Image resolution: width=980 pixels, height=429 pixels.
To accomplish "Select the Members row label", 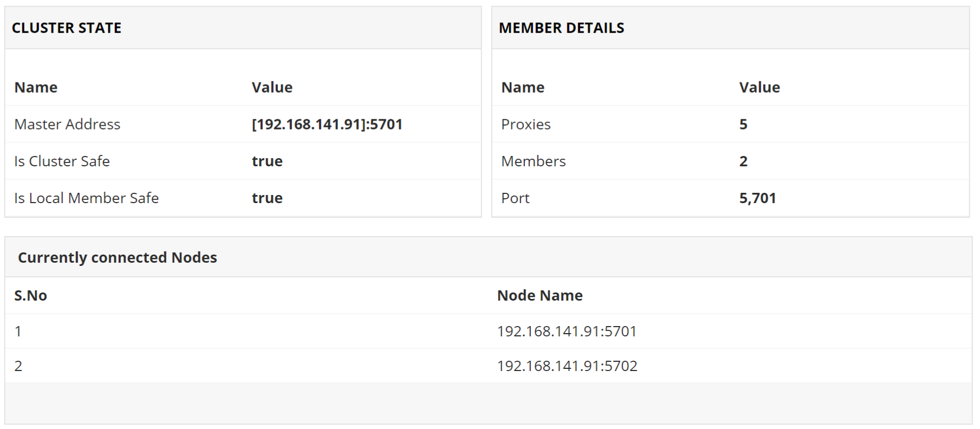I will pos(533,161).
